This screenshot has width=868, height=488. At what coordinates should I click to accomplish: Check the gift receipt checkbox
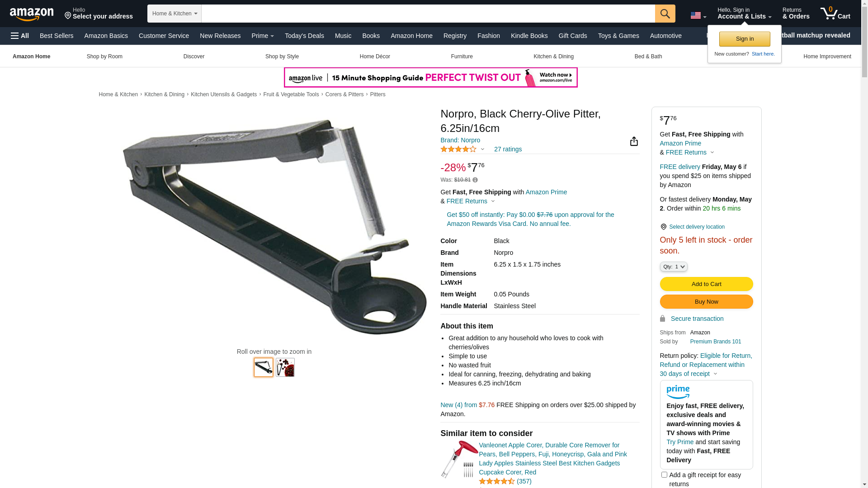coord(664,475)
